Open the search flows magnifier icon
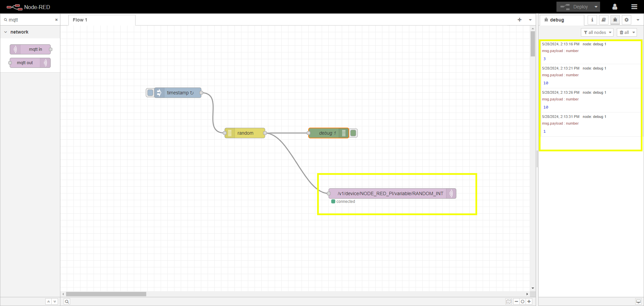This screenshot has height=306, width=644. [x=67, y=302]
